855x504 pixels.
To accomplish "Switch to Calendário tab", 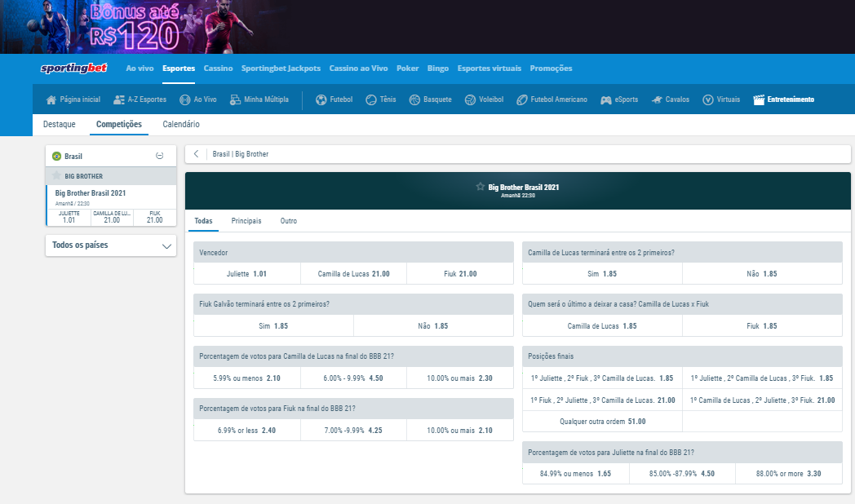I will 181,124.
